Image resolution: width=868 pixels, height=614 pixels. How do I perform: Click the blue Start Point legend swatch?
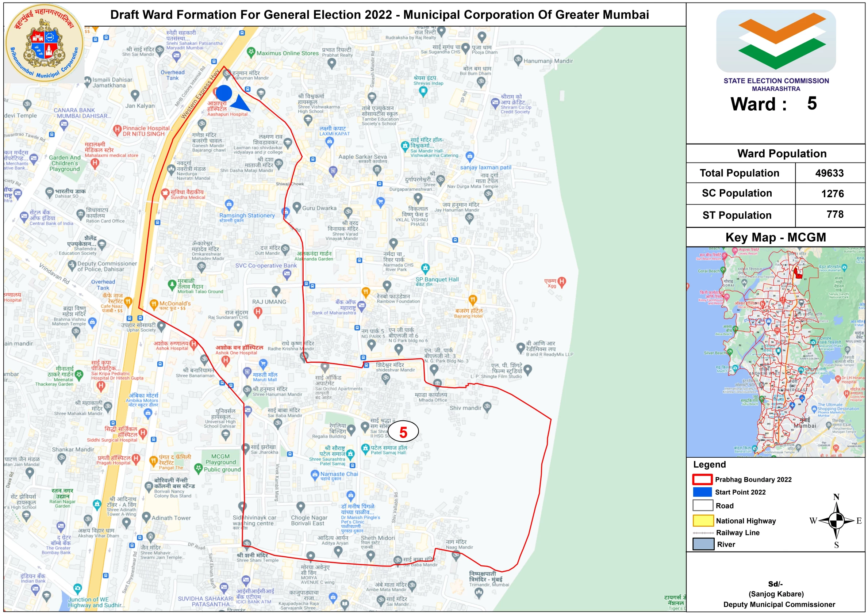[x=702, y=492]
